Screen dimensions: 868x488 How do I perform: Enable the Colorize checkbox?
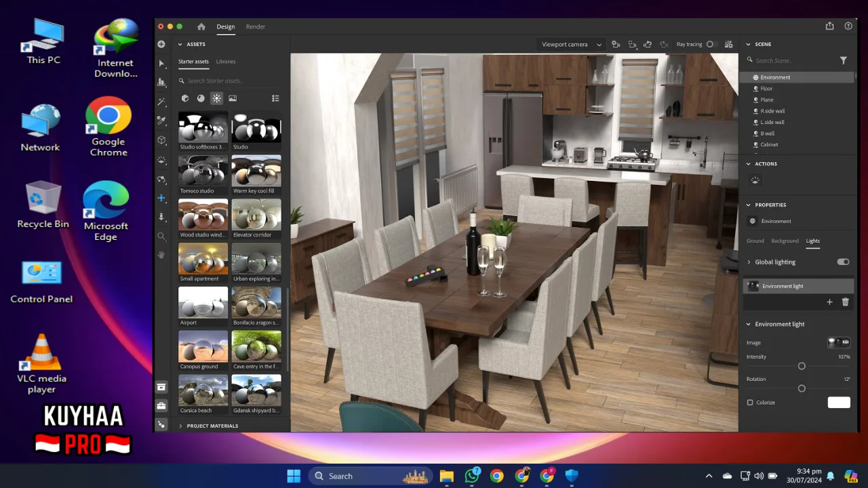tap(750, 403)
